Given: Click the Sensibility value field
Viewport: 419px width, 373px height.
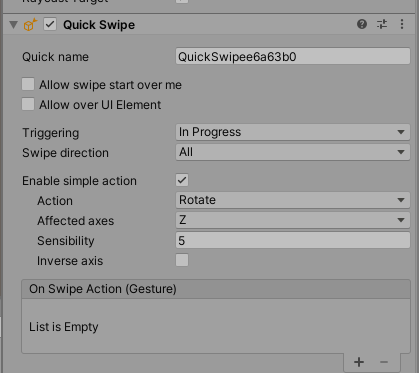Looking at the screenshot, I should [x=293, y=240].
